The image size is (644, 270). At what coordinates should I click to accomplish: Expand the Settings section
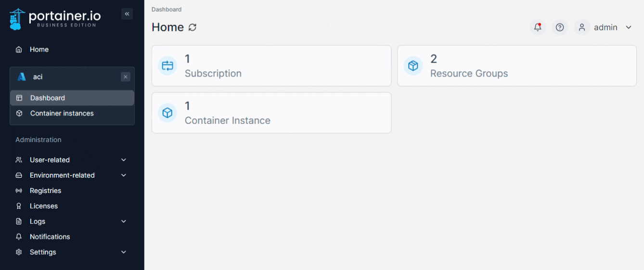[x=123, y=252]
